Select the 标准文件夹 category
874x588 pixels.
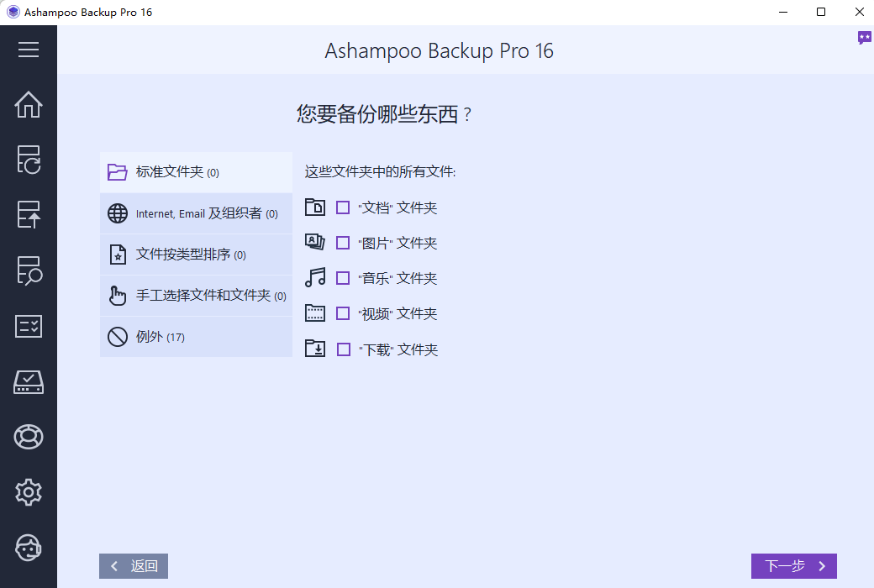pos(196,172)
